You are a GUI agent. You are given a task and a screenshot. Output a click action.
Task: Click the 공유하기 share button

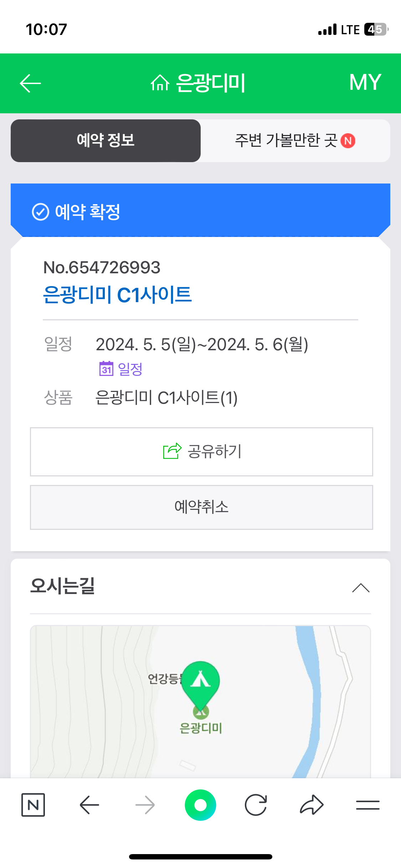point(201,451)
